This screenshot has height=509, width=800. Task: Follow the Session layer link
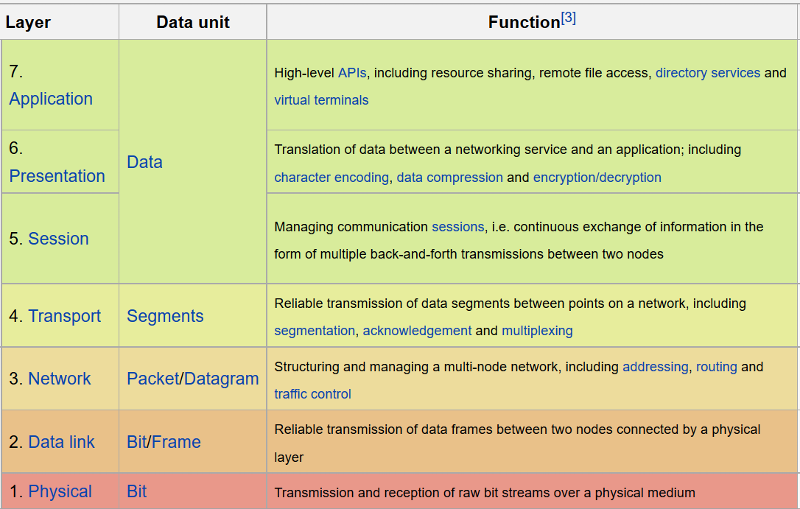(58, 239)
